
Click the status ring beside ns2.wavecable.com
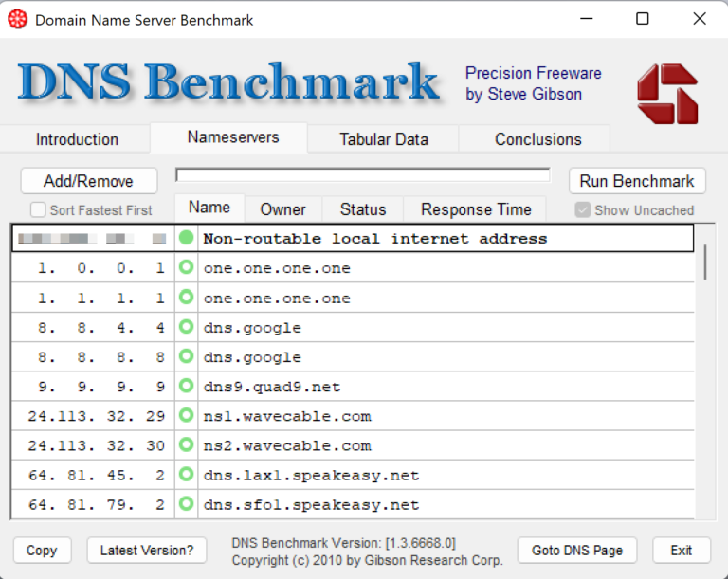(186, 445)
